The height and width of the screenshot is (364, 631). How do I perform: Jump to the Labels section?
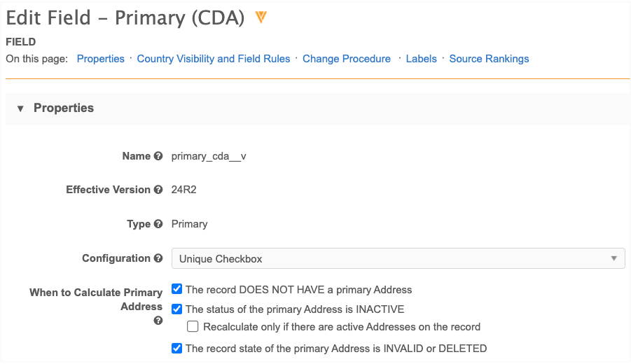click(x=422, y=59)
